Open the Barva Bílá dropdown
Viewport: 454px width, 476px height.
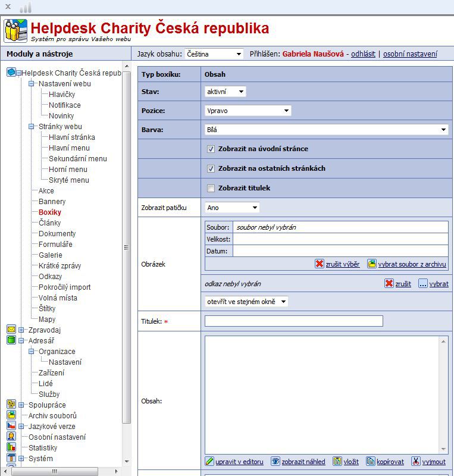327,130
